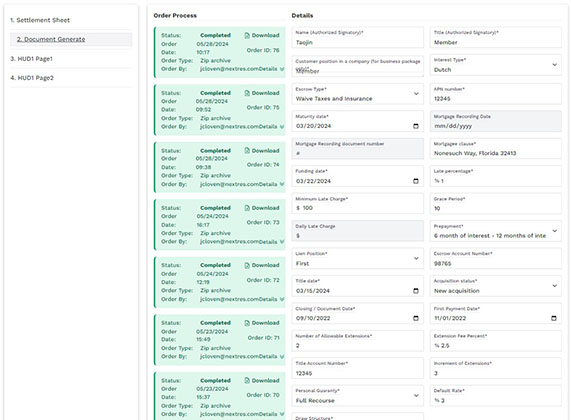Click the Late percentage field
This screenshot has width=572, height=420.
tap(495, 176)
